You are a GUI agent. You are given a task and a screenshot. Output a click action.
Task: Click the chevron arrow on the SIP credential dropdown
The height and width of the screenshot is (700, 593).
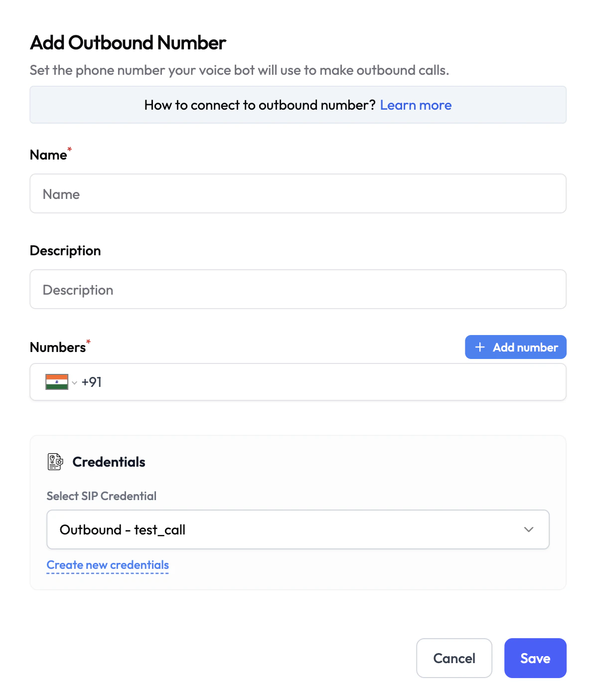[x=529, y=529]
